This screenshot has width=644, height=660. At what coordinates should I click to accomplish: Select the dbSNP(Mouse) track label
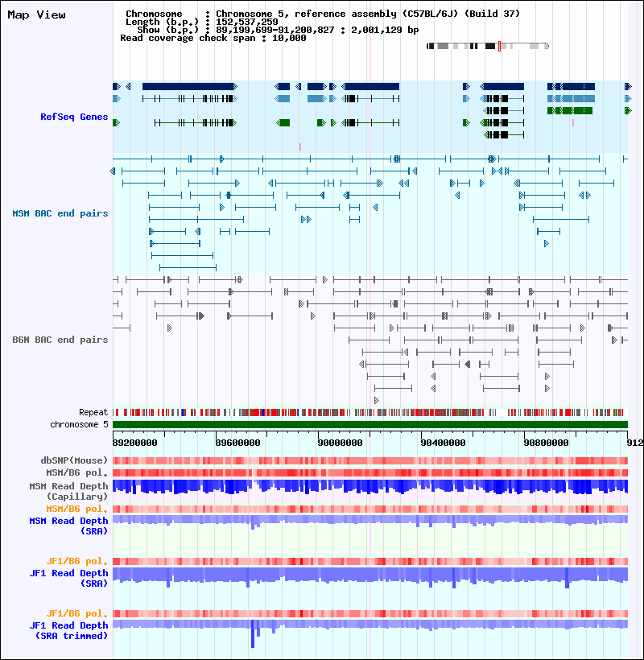74,460
